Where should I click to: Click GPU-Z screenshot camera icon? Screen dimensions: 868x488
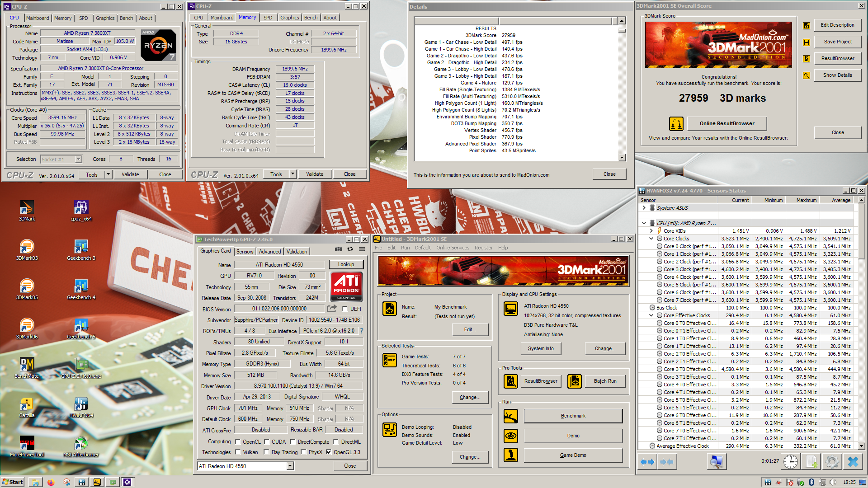click(338, 249)
